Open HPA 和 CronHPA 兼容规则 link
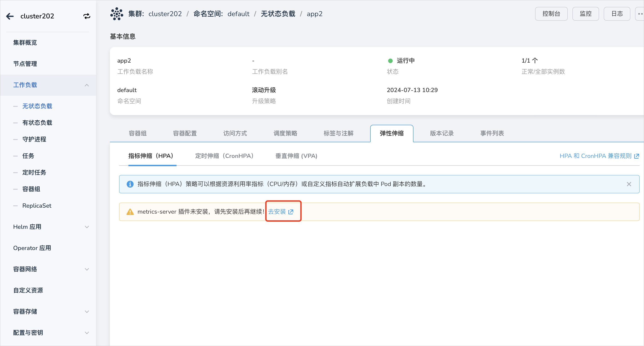Image resolution: width=644 pixels, height=346 pixels. (595, 156)
